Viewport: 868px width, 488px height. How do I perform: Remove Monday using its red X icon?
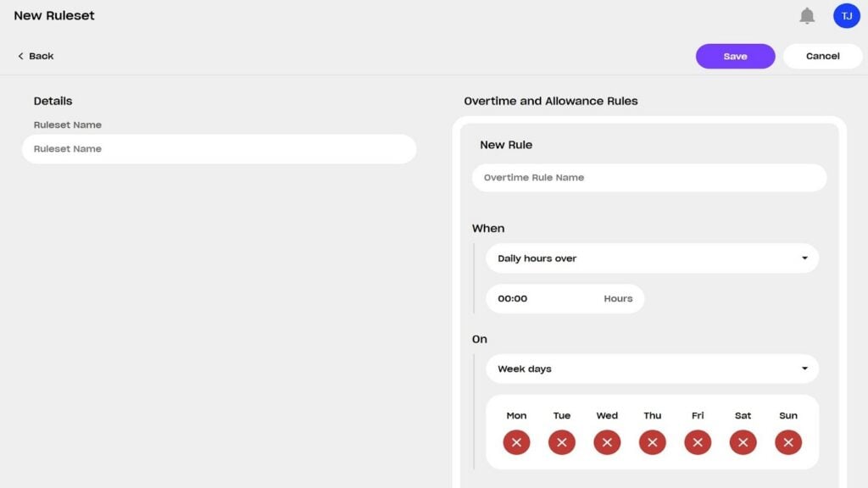pyautogui.click(x=515, y=441)
